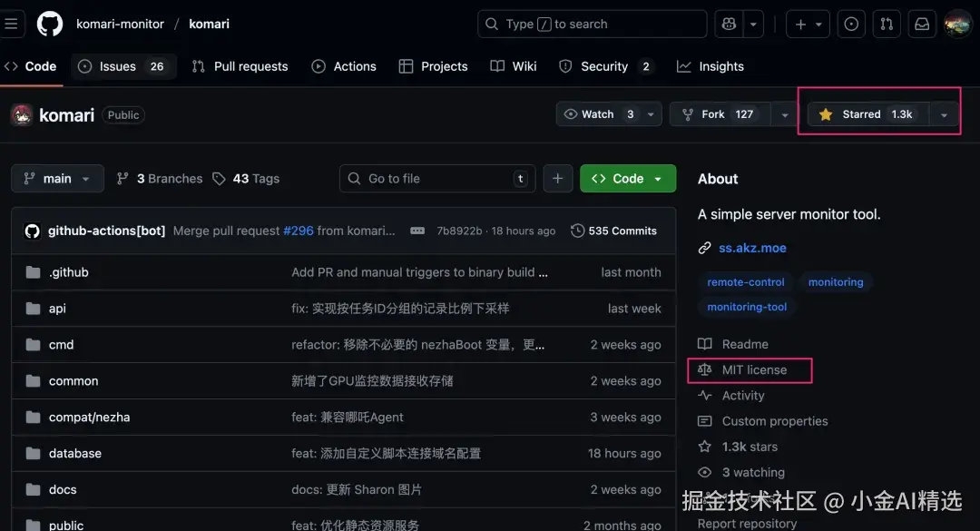Open the create new plus dropdown

tap(808, 25)
